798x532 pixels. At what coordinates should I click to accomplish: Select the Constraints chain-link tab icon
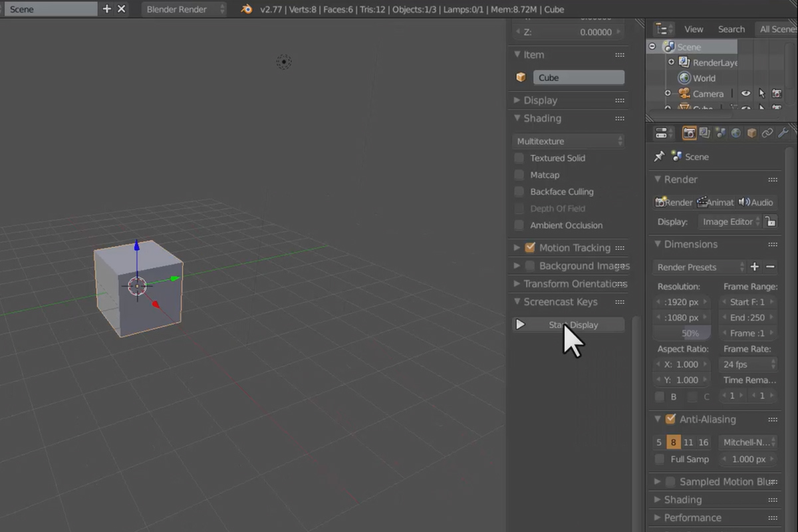coord(767,133)
